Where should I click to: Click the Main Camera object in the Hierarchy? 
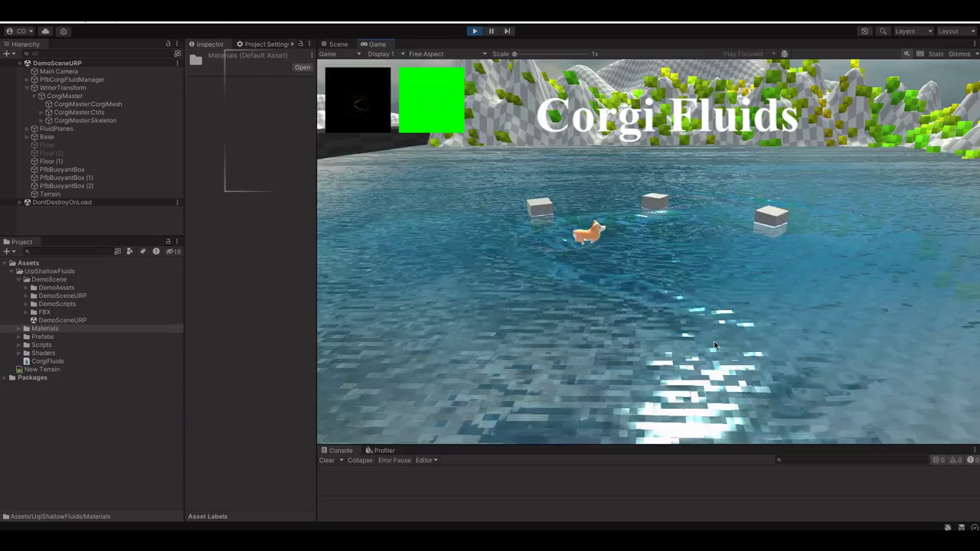[x=59, y=71]
